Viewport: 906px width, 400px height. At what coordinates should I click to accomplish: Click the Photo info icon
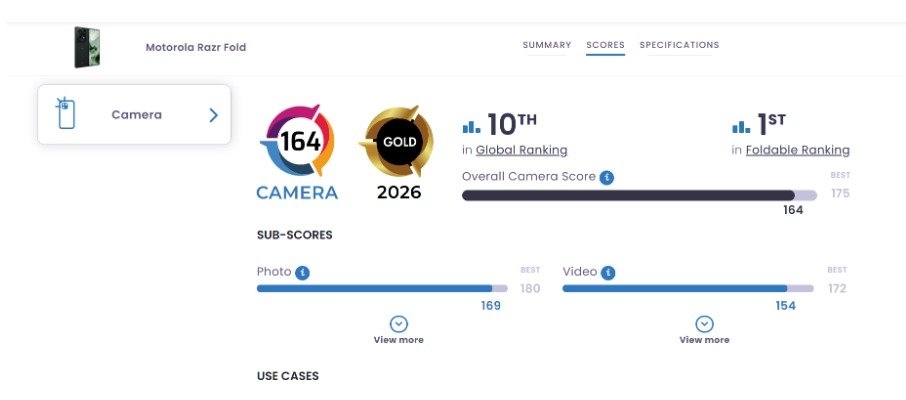pos(302,273)
